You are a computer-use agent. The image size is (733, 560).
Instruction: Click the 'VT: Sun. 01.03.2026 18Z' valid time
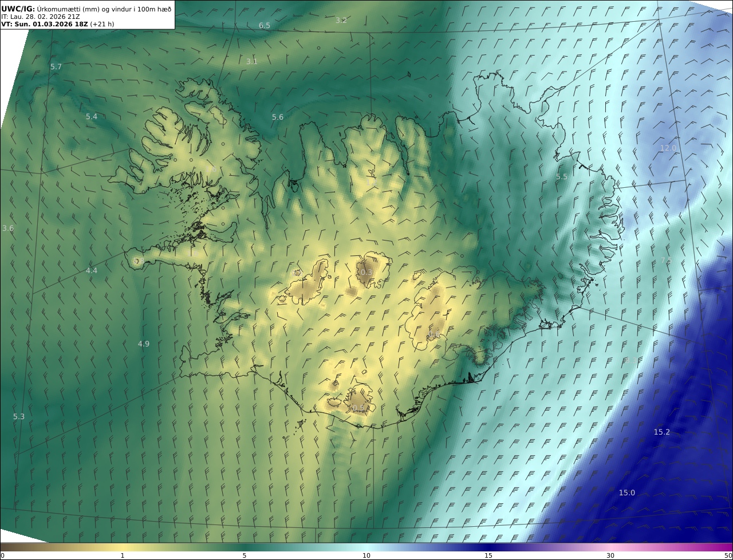45,24
